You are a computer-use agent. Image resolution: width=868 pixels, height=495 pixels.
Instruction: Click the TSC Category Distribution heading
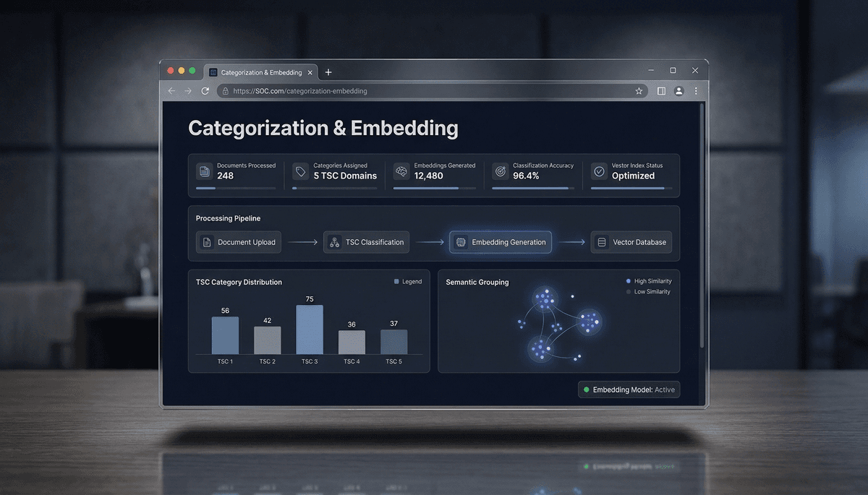(x=239, y=282)
